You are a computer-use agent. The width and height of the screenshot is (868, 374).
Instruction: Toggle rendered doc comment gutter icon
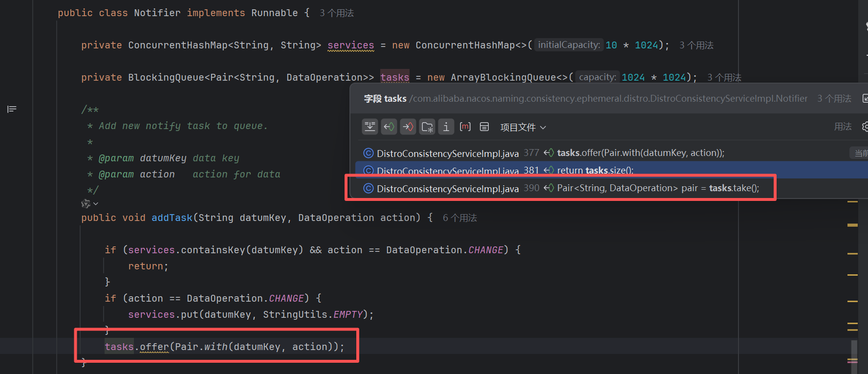tap(12, 109)
